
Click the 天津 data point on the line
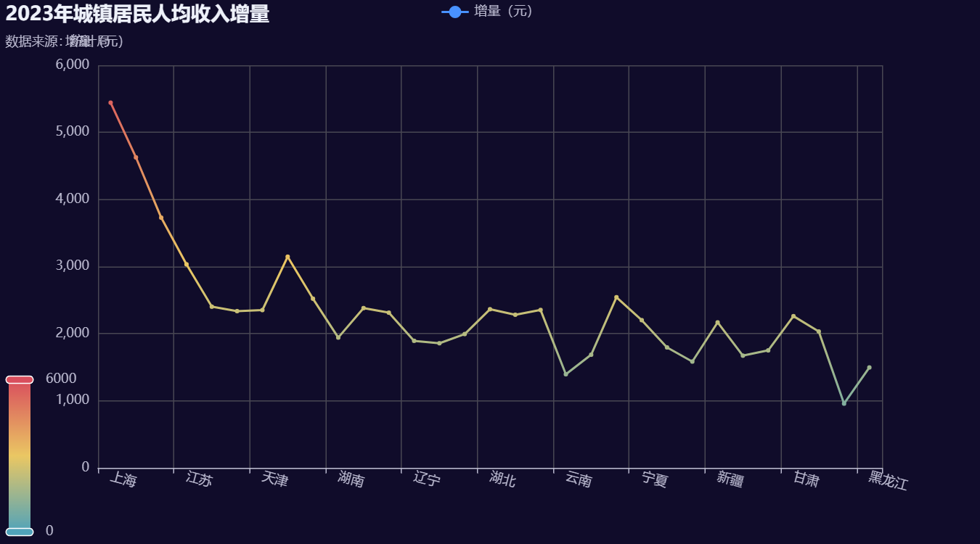[x=262, y=310]
